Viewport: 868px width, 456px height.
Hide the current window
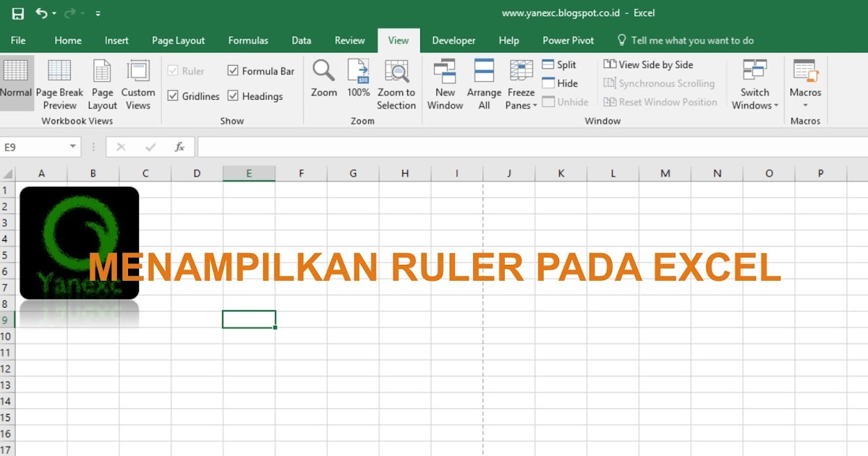[x=561, y=83]
